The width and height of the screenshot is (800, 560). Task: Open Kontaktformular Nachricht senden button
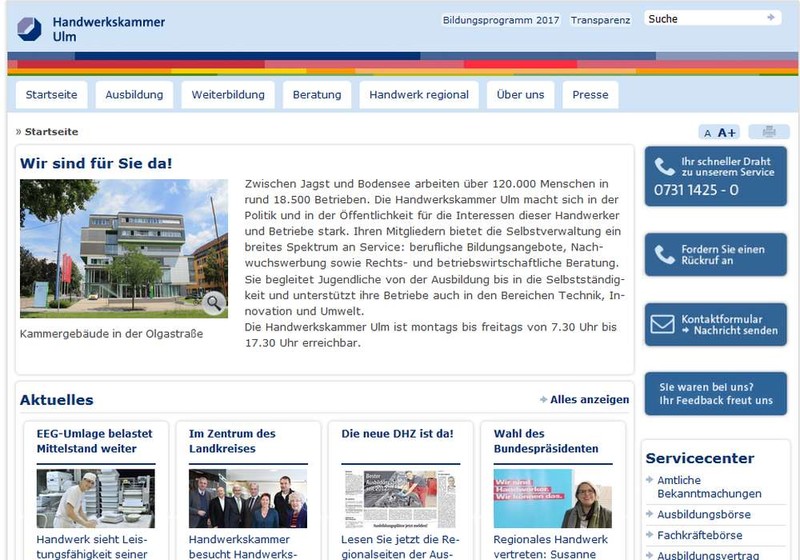(716, 324)
